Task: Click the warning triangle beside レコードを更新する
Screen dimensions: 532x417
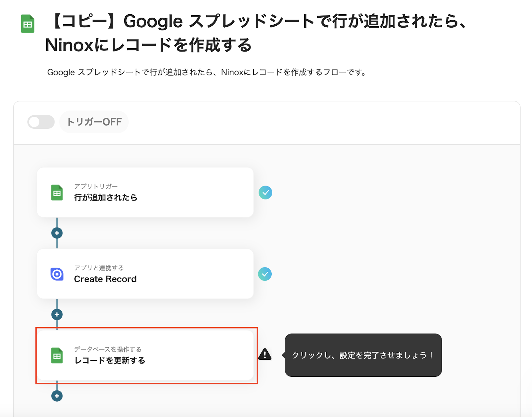Action: pos(265,354)
